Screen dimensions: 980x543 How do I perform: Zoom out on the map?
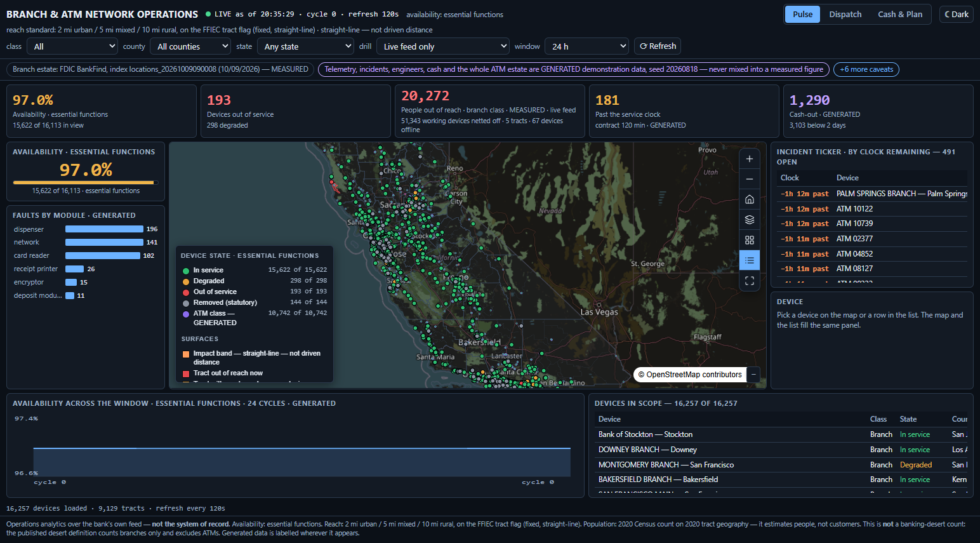750,179
